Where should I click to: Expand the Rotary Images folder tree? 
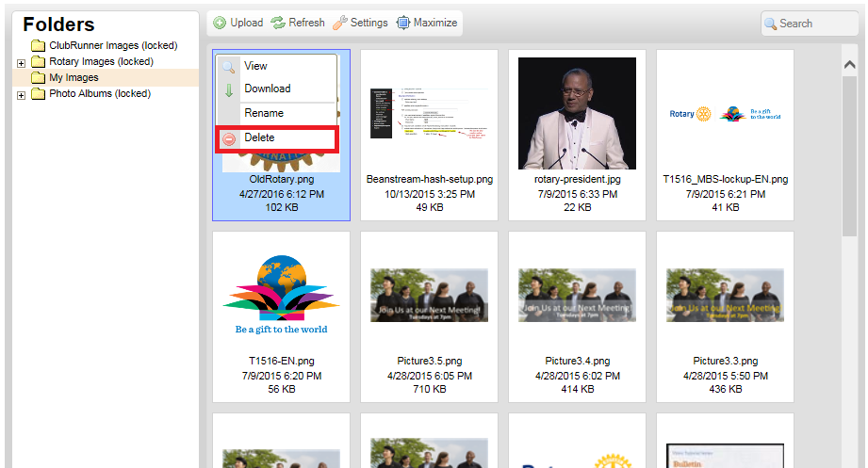coord(22,62)
